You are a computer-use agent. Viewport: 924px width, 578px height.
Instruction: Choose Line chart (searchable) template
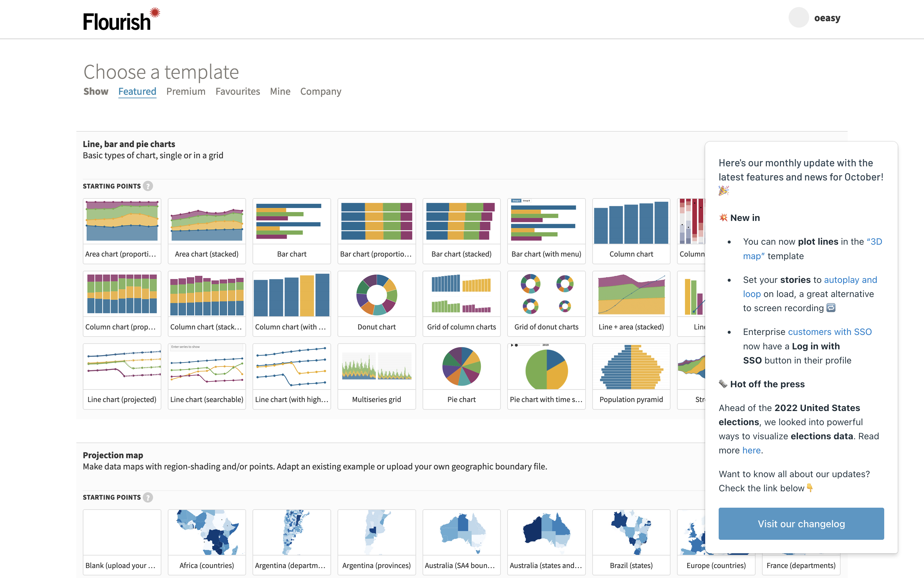(x=207, y=376)
